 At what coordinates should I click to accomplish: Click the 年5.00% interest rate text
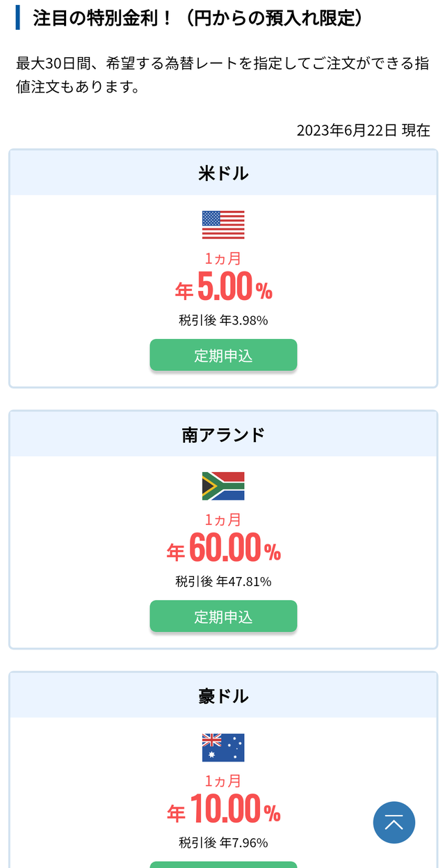pyautogui.click(x=223, y=287)
